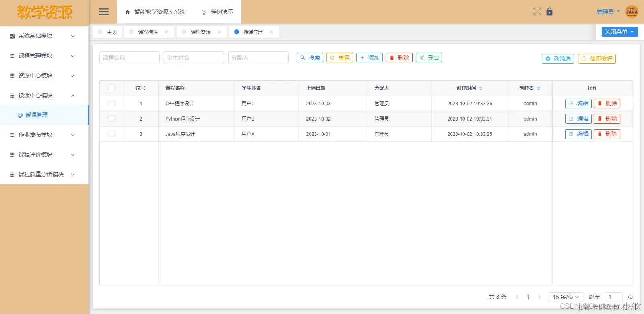Open the 管理员 user dropdown
Viewport: 644px width, 314px height.
(x=608, y=12)
